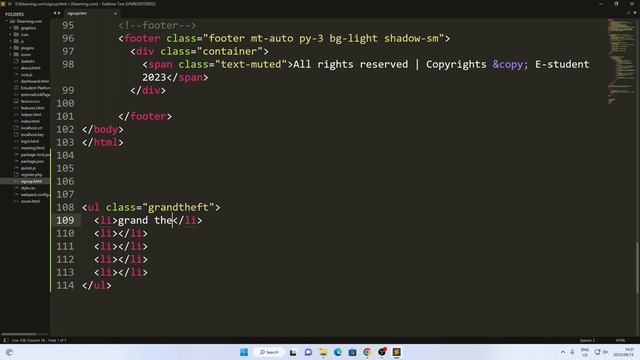Select signup.html in the sidebar

(x=31, y=181)
